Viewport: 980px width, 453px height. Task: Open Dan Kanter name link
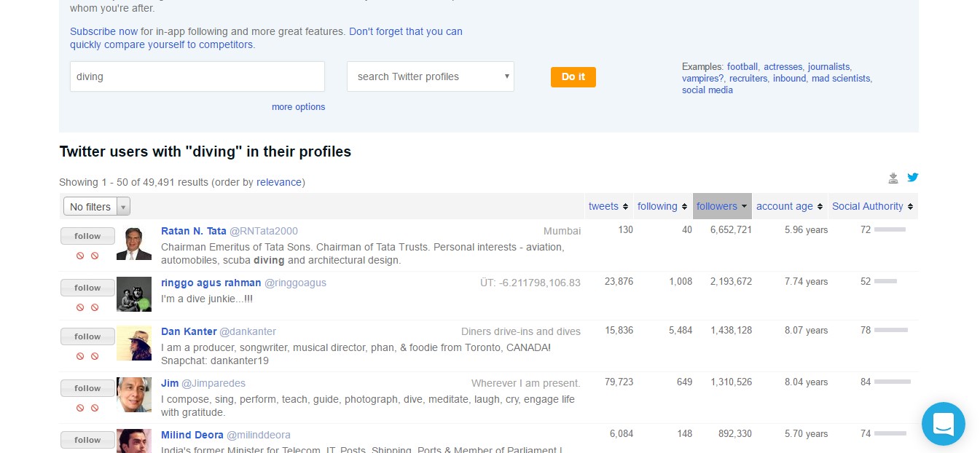[189, 331]
